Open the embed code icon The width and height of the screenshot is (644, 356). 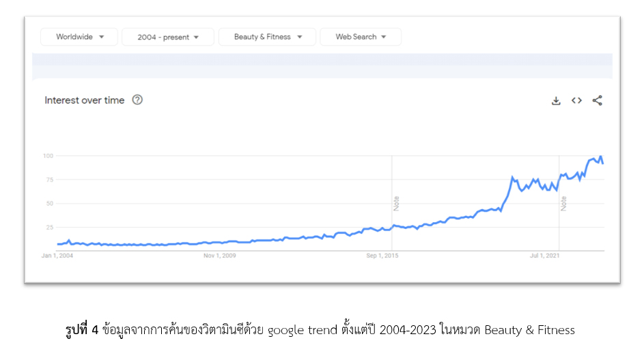coord(576,100)
